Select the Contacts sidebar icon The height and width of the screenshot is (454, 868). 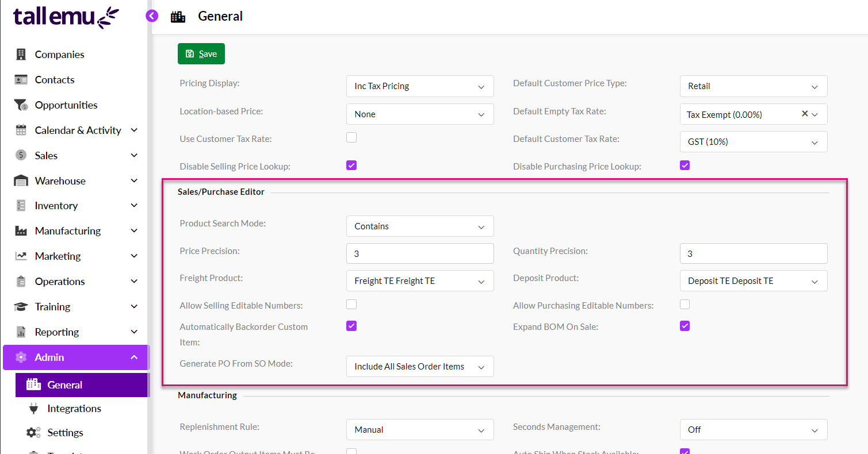coord(21,79)
